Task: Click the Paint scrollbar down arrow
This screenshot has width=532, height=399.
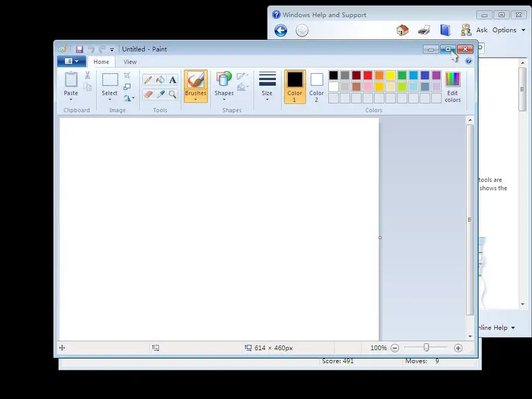Action: 470,336
